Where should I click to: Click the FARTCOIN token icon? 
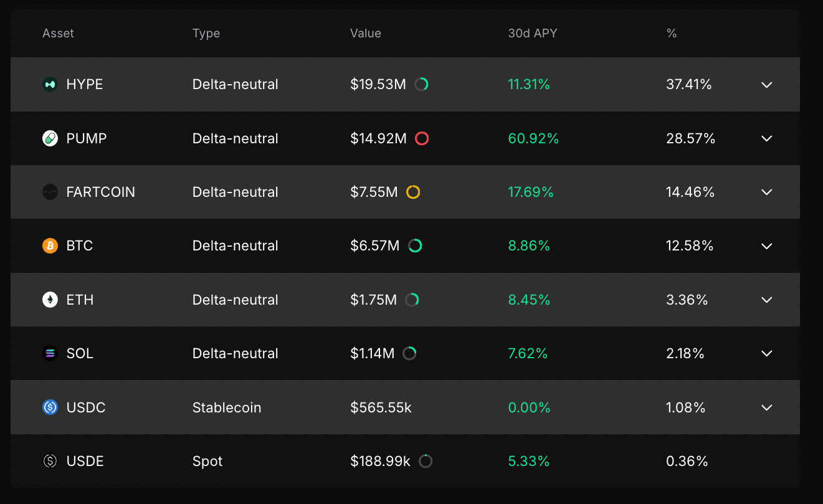[50, 192]
